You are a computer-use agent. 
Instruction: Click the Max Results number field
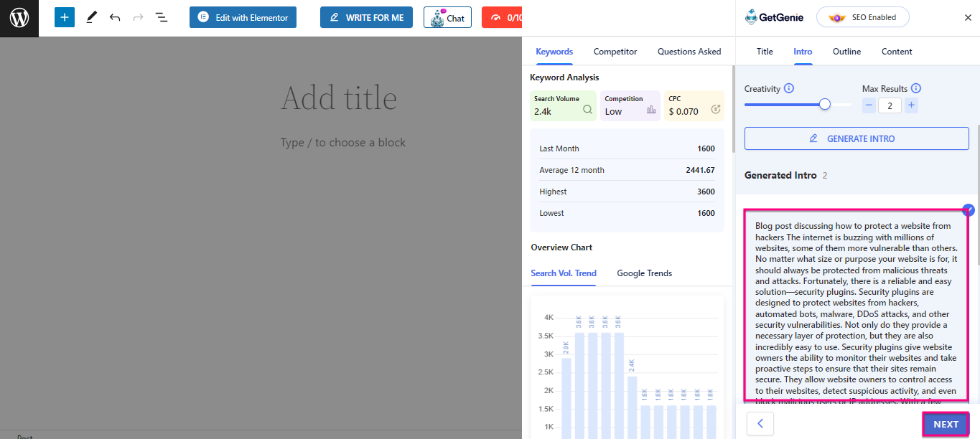click(890, 105)
